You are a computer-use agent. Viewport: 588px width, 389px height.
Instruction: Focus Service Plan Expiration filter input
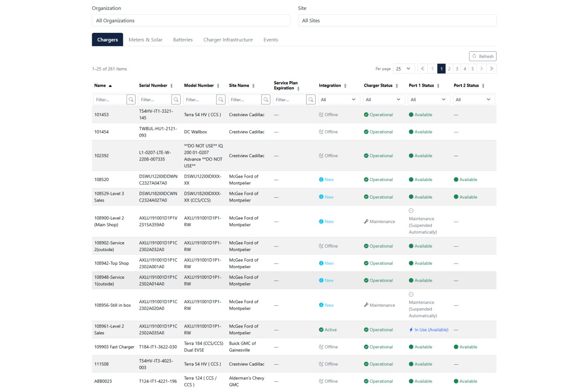(290, 99)
